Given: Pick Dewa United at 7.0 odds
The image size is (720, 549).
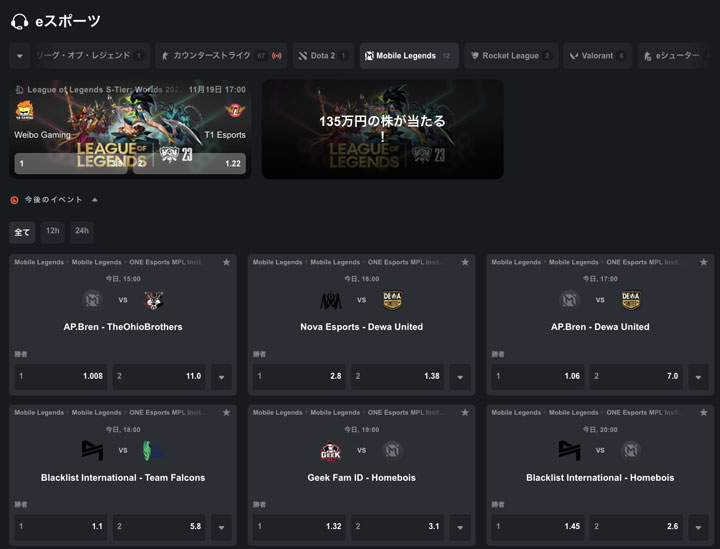Looking at the screenshot, I should click(636, 376).
